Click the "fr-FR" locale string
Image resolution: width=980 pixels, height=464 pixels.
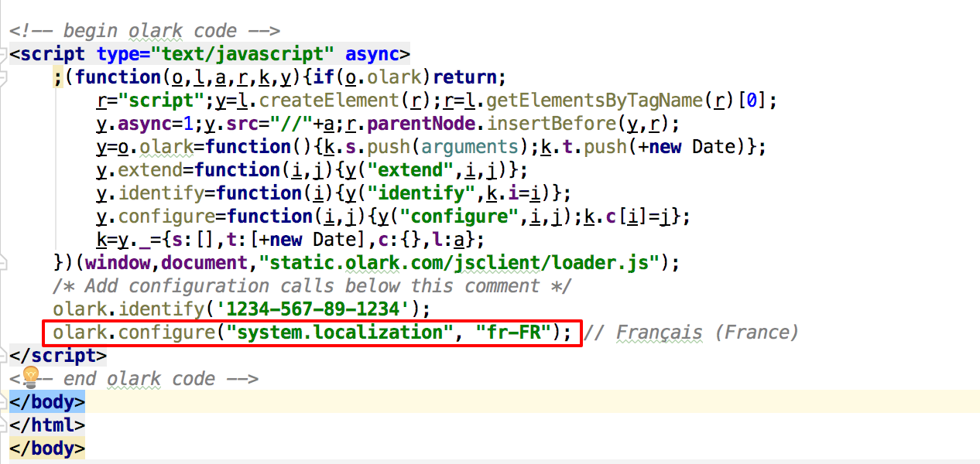513,333
